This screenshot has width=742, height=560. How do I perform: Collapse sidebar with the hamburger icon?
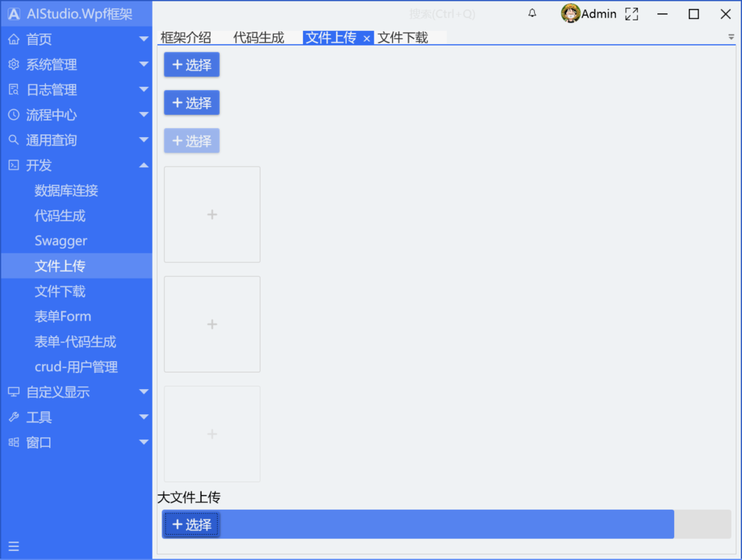14,546
